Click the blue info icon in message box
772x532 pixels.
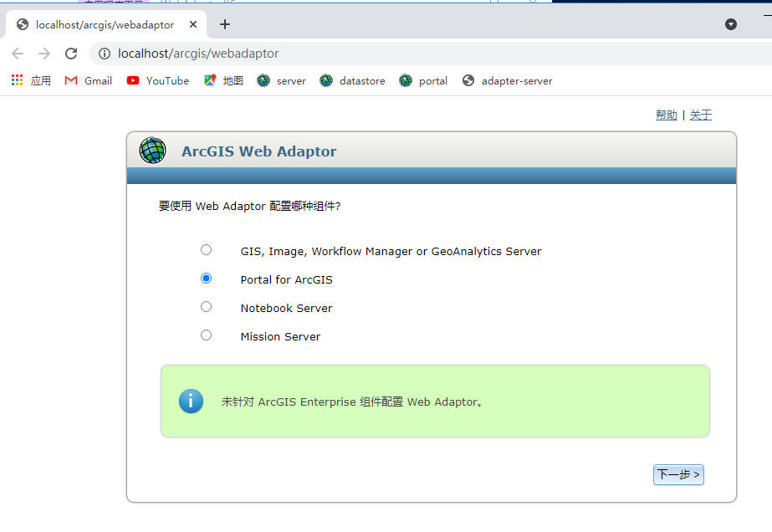click(191, 401)
